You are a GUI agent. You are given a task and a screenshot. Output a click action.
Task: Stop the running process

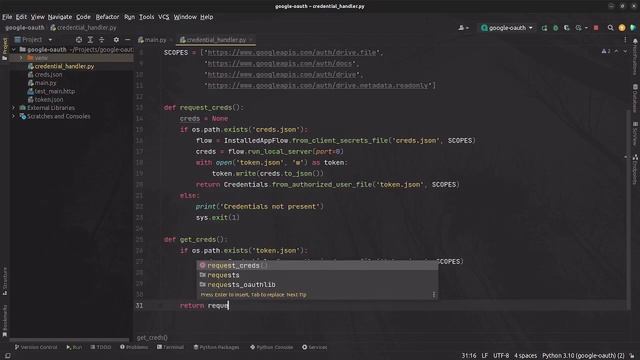pos(596,28)
